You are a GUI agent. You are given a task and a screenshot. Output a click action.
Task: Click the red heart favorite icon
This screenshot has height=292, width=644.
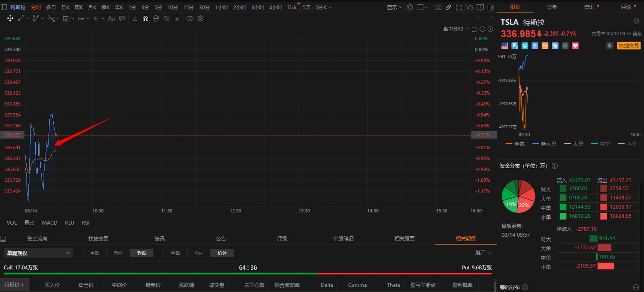pyautogui.click(x=575, y=45)
